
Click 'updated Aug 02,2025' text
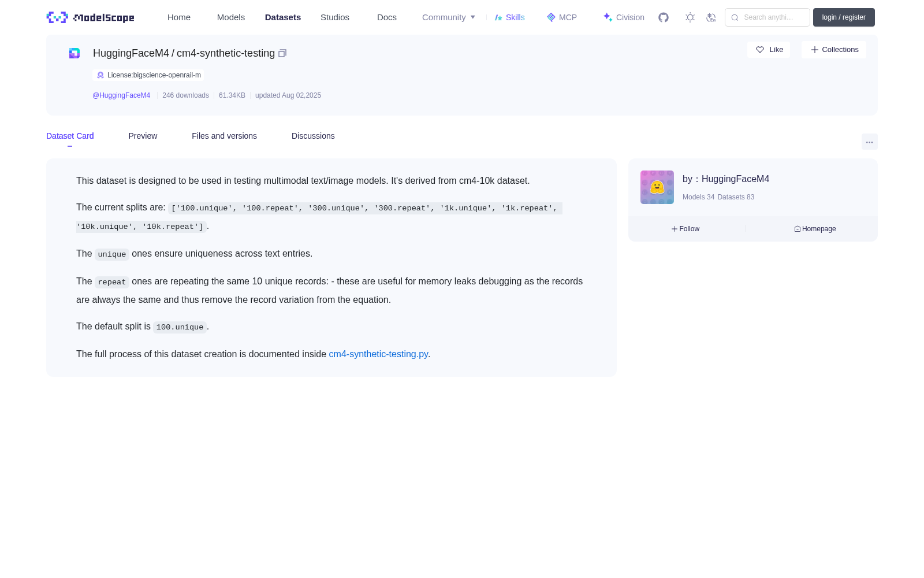[x=288, y=95]
